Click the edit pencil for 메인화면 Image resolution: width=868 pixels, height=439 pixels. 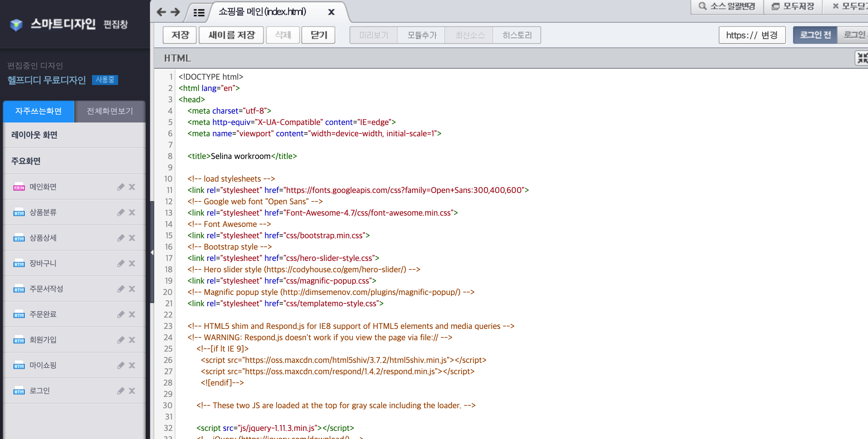121,187
